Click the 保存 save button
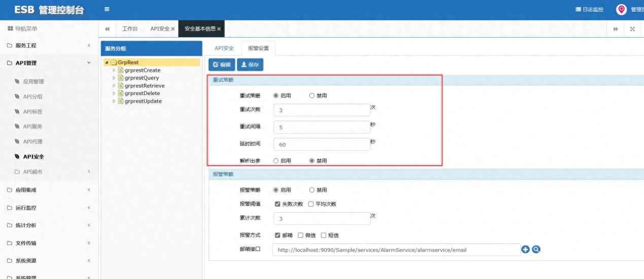This screenshot has width=644, height=279. click(x=250, y=65)
